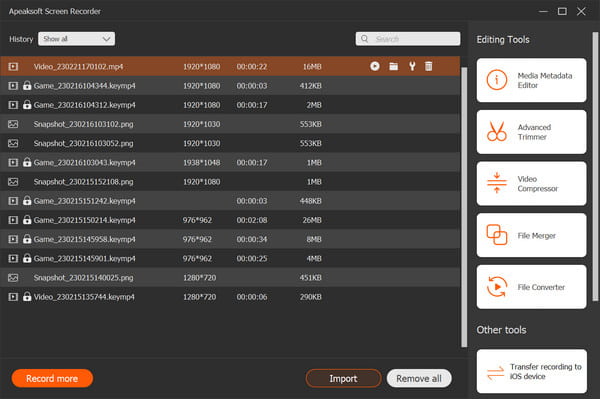Click the Advanced Trimmer scissors icon
The width and height of the screenshot is (600, 399).
click(497, 131)
